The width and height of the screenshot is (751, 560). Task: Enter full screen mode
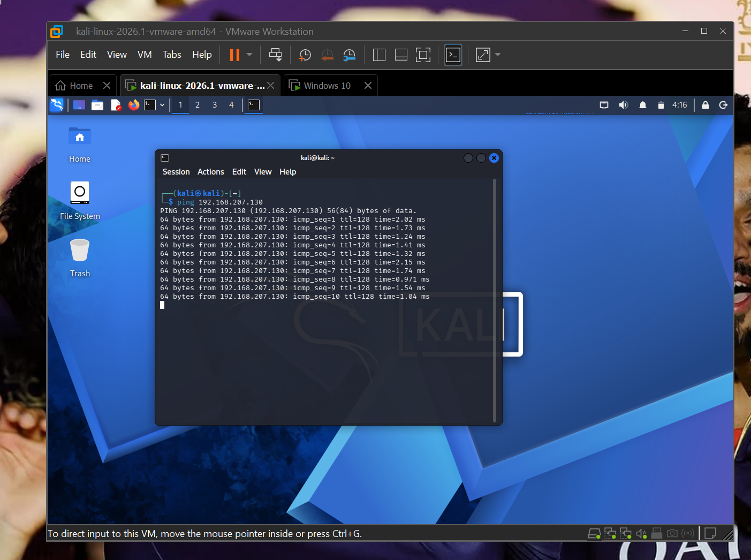423,55
